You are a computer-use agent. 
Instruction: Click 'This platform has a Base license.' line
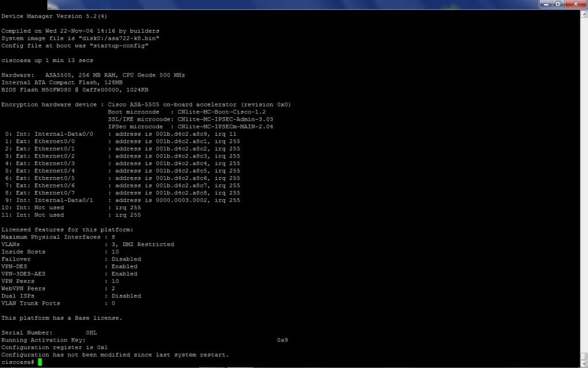pos(62,318)
